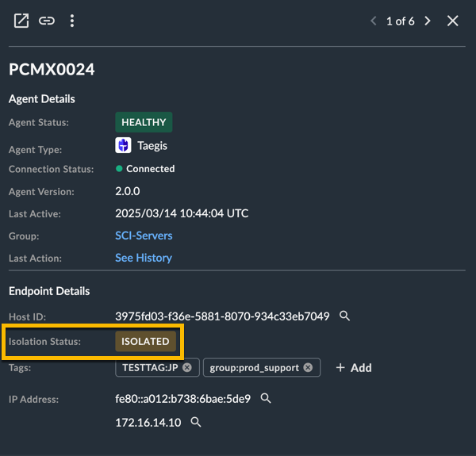Open See History for last action
Viewport: 476px width, 456px height.
(x=144, y=258)
